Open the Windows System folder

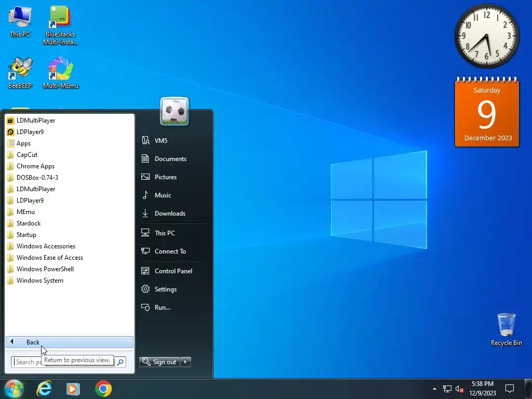pyautogui.click(x=70, y=280)
